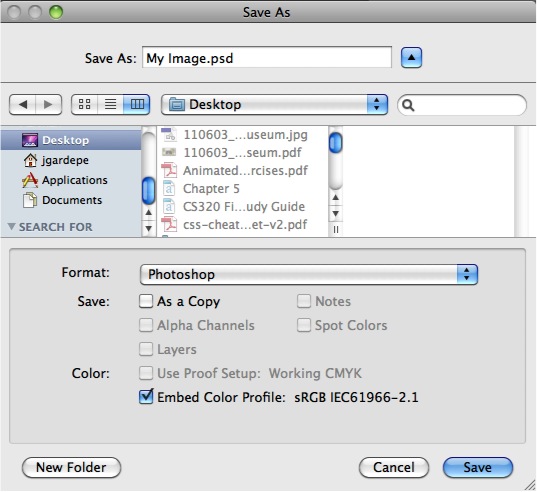Switch to icon view mode
Screen dimensions: 537x492
click(x=84, y=104)
